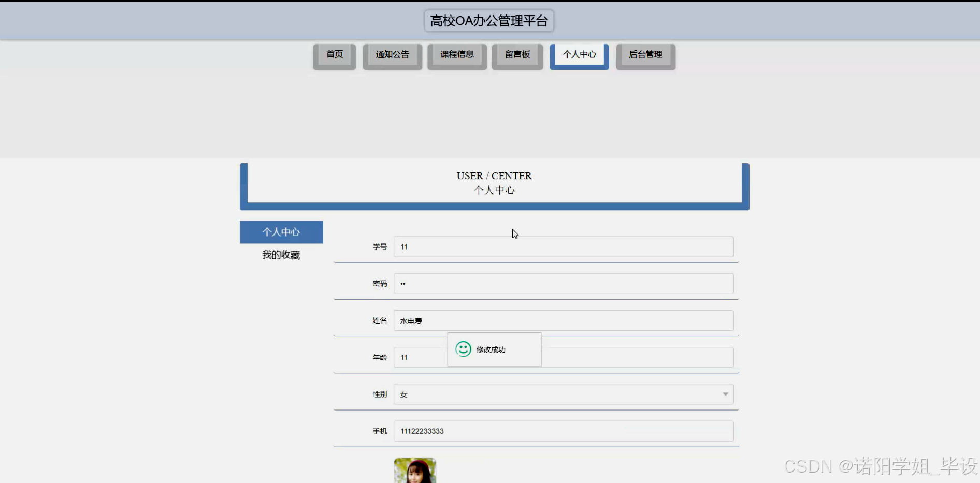Click the 密码 password field
980x483 pixels.
(x=564, y=283)
